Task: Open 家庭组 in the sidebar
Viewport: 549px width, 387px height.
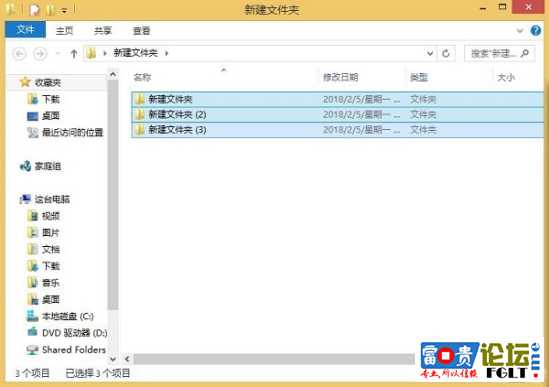Action: coord(41,166)
